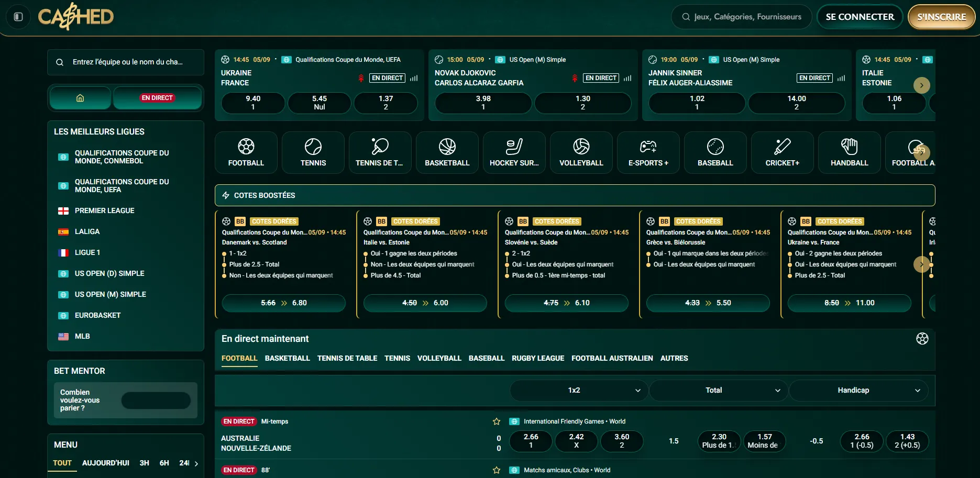980x478 pixels.
Task: Open statistics icon for Ukraine France match
Action: click(x=414, y=78)
